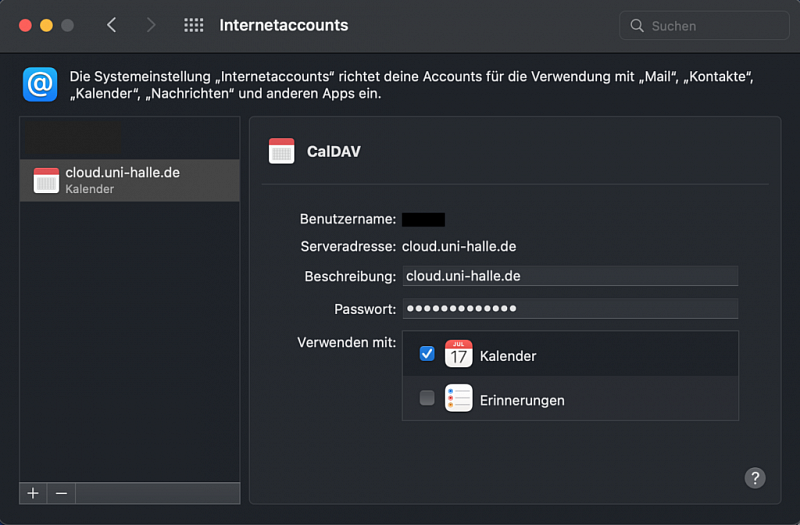This screenshot has height=525, width=800.
Task: Add an account with plus button
Action: point(33,493)
